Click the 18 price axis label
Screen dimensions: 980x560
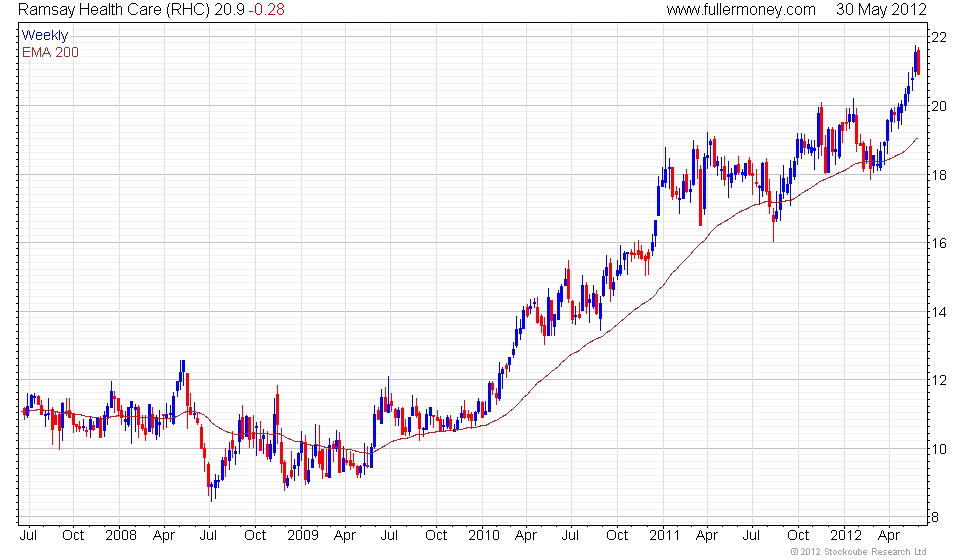pos(939,175)
